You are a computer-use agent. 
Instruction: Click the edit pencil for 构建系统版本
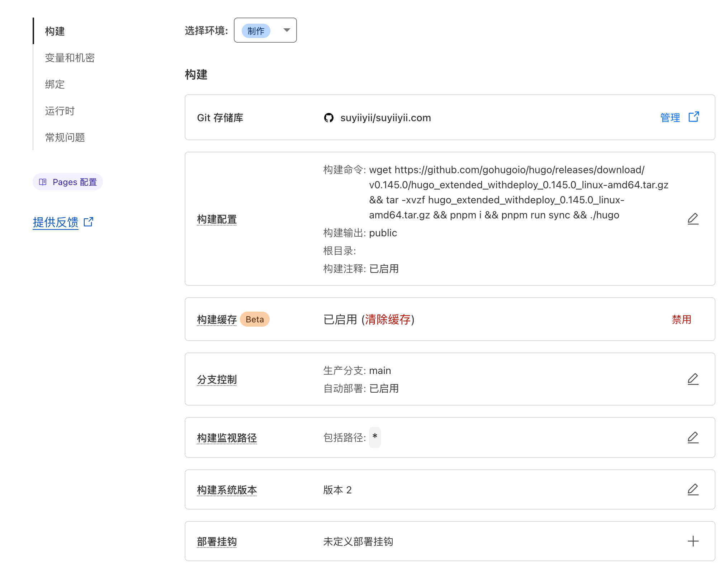(x=693, y=489)
